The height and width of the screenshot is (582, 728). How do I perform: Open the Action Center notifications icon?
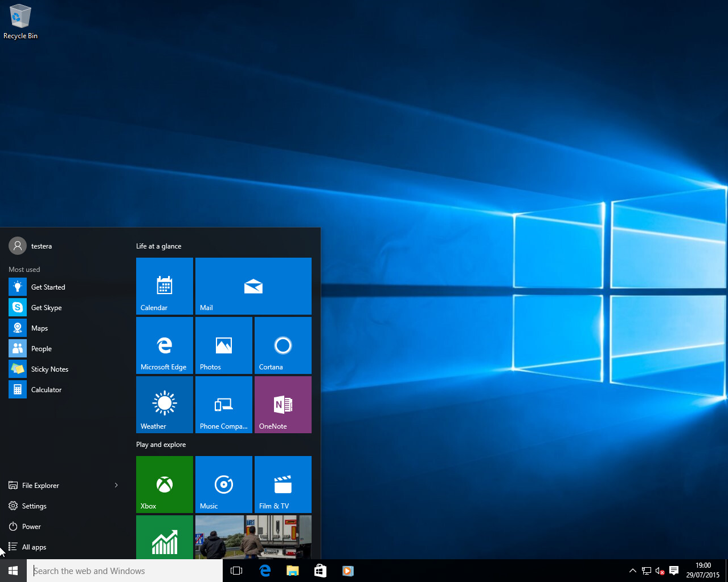[x=674, y=571]
